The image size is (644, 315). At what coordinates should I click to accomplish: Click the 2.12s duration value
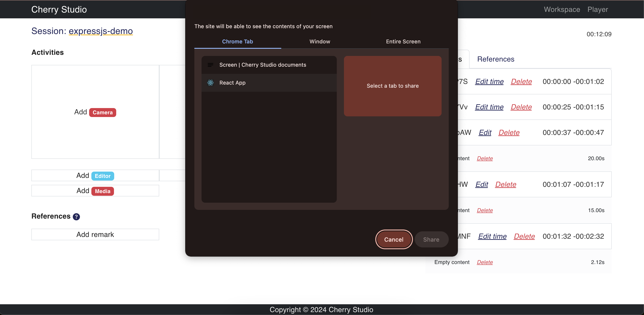[x=597, y=262]
